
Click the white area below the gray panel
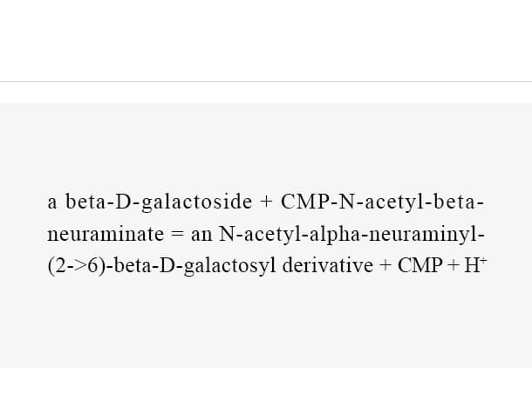coord(266,386)
